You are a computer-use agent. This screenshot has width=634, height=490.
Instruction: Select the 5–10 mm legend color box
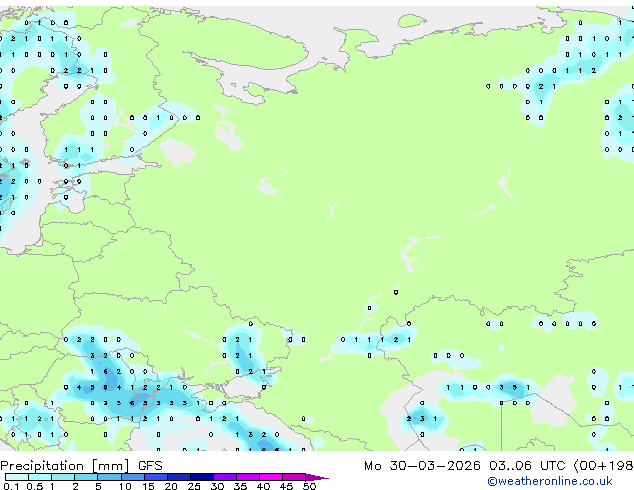[x=110, y=477]
